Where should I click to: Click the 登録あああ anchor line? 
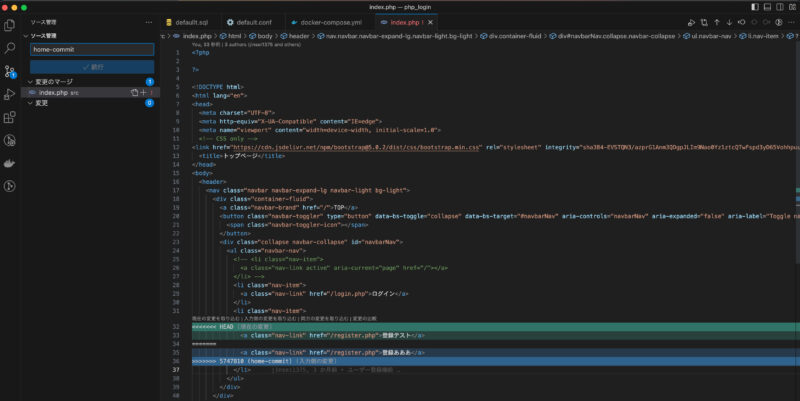click(333, 352)
